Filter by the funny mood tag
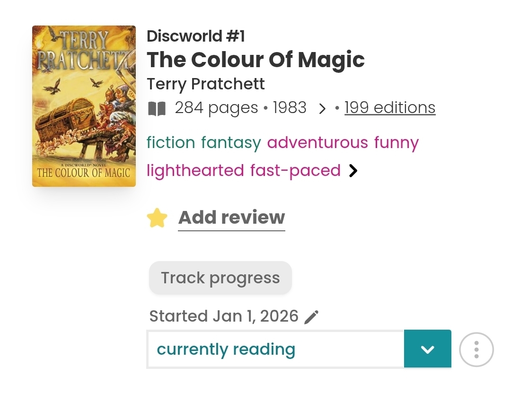Screen dimensions: 511x420 point(396,142)
